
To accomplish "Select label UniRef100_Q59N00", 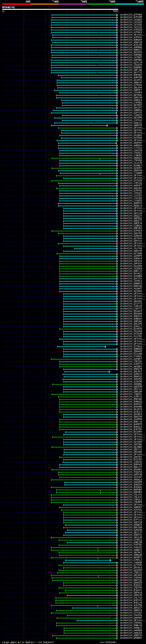I will pyautogui.click(x=131, y=638).
